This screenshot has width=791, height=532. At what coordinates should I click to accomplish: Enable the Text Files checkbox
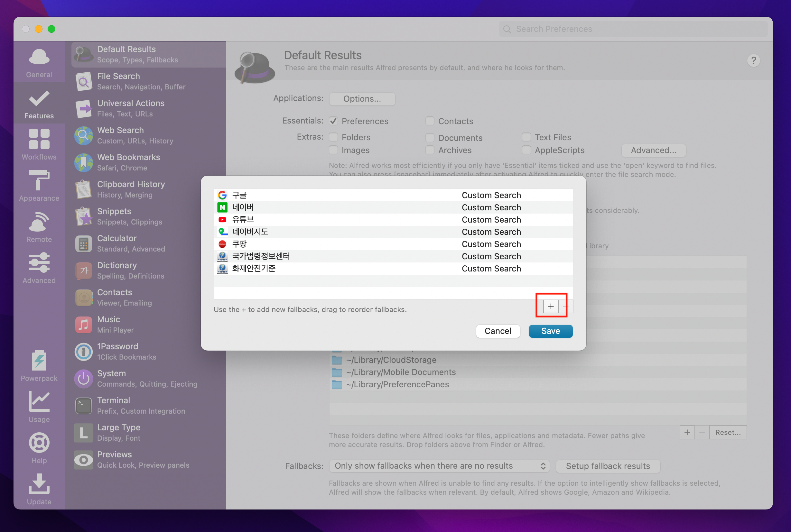click(x=526, y=137)
